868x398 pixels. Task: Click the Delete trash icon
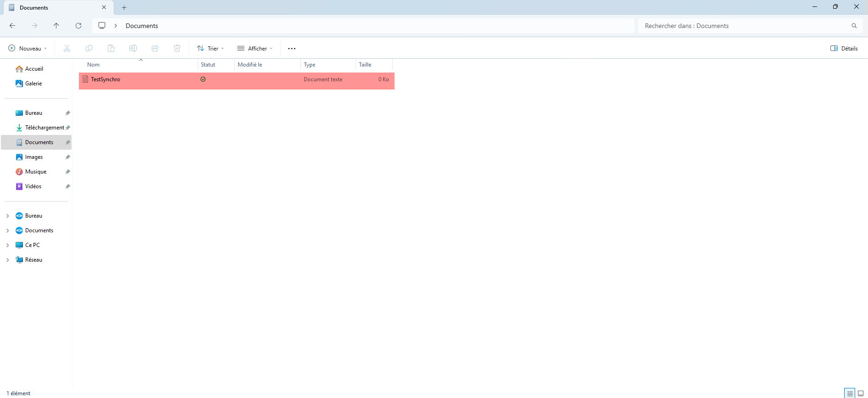coord(177,48)
